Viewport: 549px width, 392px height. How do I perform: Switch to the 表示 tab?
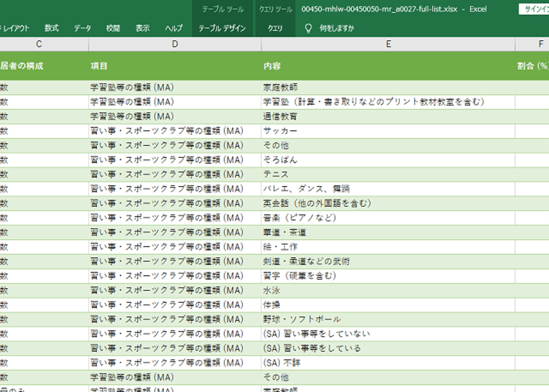point(143,29)
